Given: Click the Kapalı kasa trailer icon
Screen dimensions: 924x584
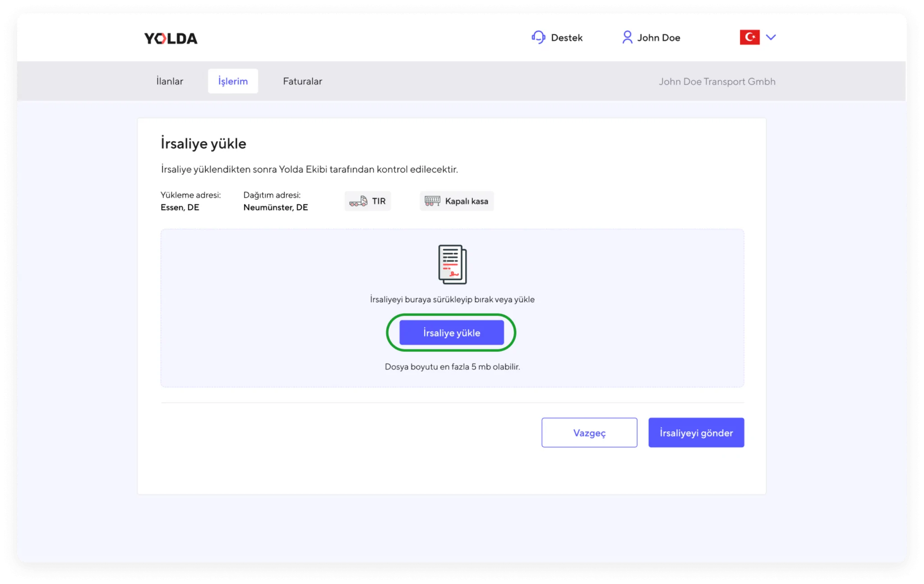Looking at the screenshot, I should click(x=432, y=201).
